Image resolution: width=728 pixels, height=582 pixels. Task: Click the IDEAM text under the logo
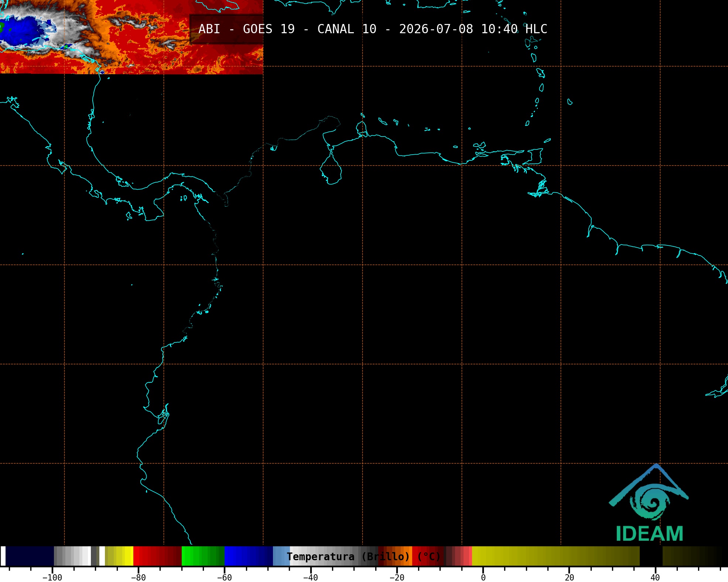649,534
